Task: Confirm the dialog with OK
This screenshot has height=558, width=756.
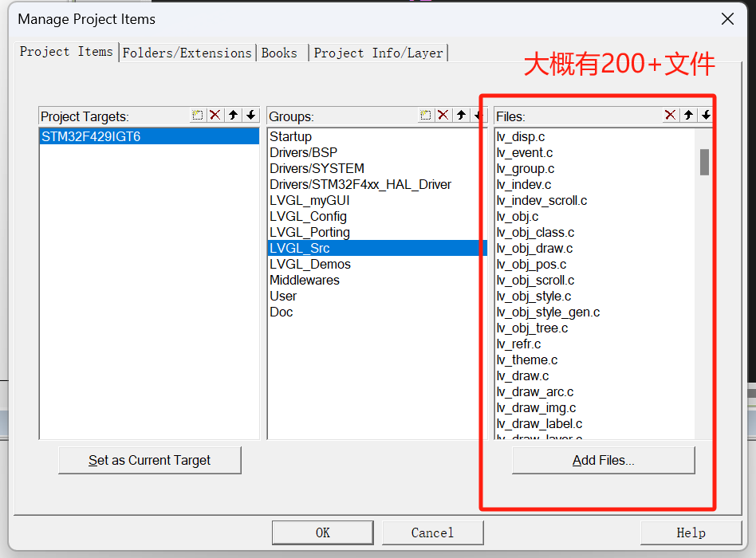Action: (322, 532)
